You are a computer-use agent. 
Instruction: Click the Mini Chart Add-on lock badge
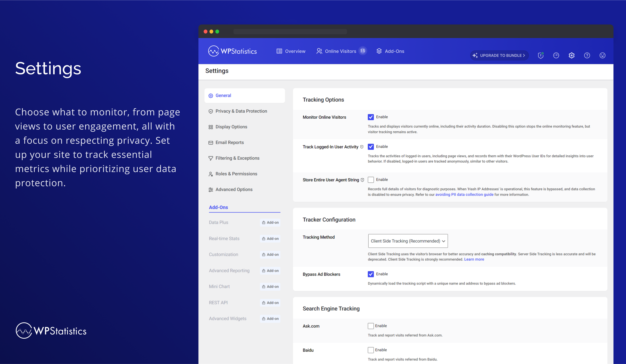(x=270, y=286)
